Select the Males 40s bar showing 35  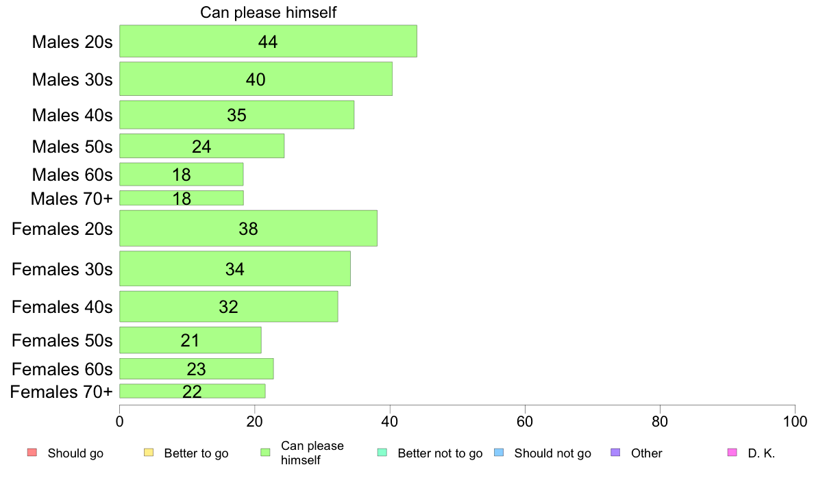click(x=236, y=115)
